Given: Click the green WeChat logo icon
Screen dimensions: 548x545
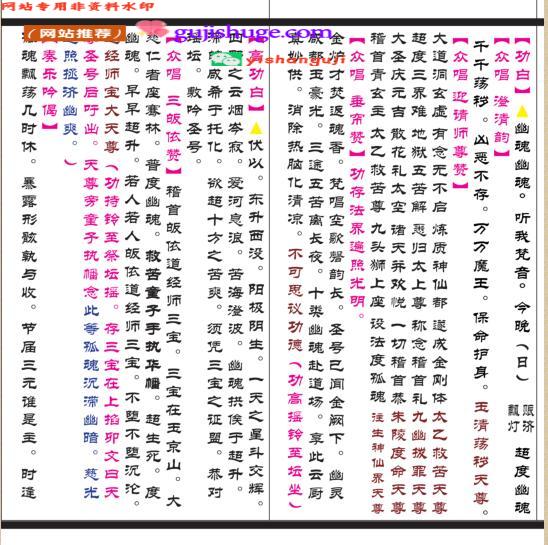Looking at the screenshot, I should pyautogui.click(x=226, y=59).
